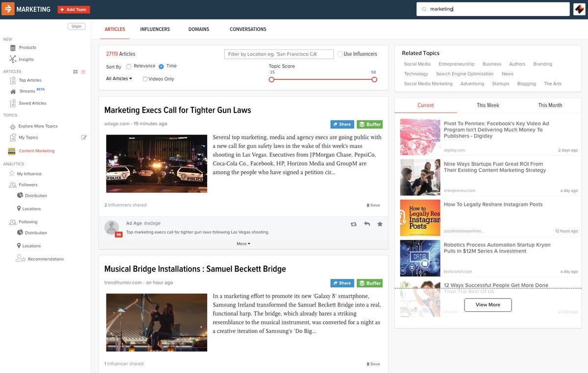
Task: Click the Ad Age profile avatar
Action: coord(112,227)
